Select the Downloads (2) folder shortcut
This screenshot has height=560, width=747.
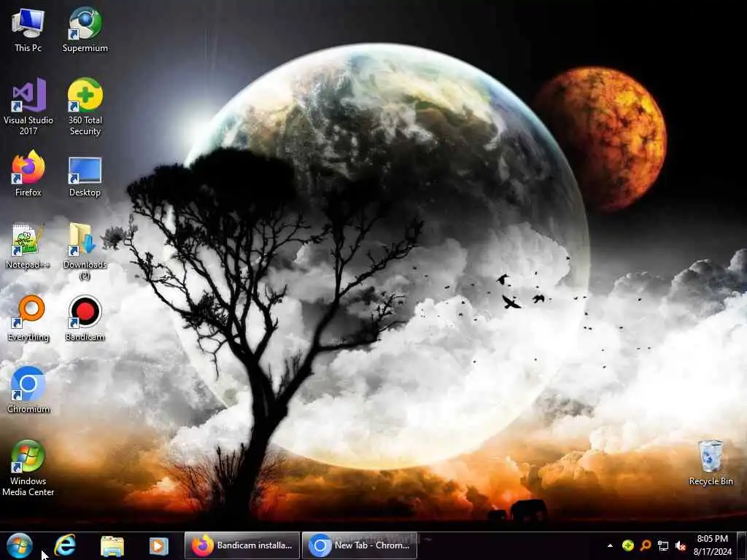85,252
